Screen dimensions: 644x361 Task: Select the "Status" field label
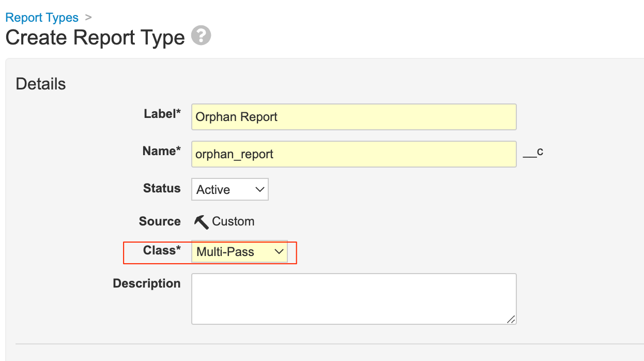click(162, 188)
